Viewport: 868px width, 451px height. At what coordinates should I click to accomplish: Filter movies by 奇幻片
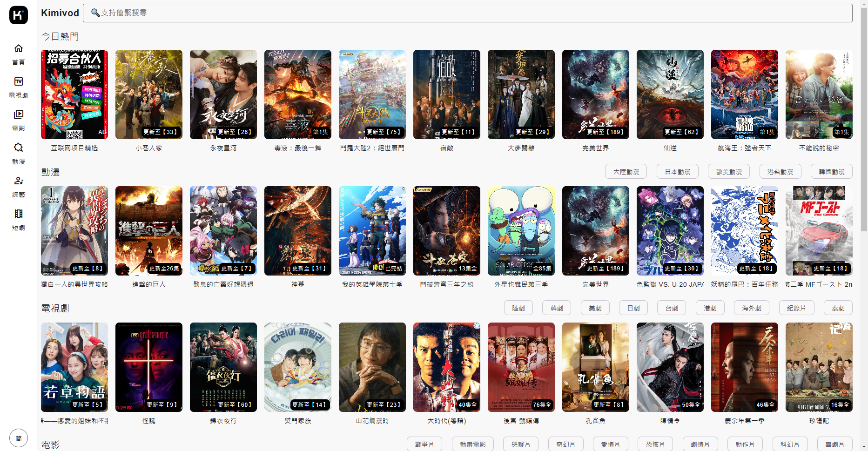tap(566, 444)
